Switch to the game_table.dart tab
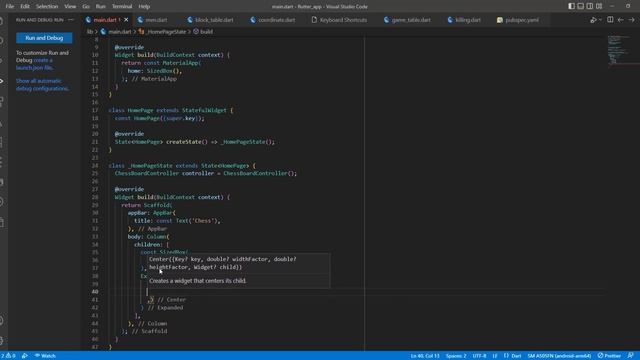 407,20
